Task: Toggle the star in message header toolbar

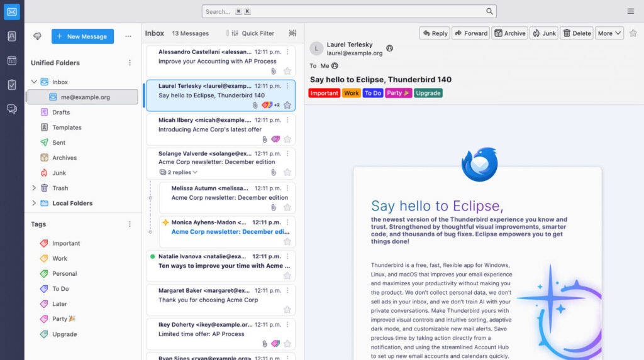Action: (x=633, y=33)
